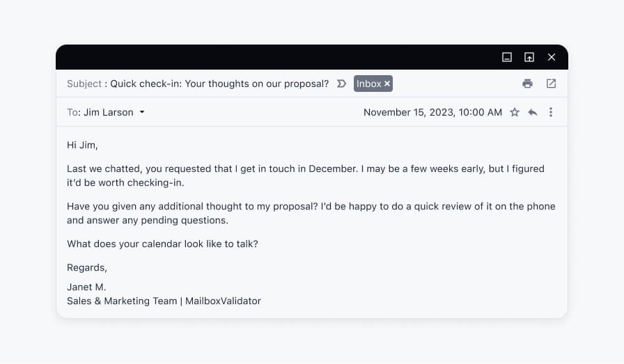Reply using the arrow icon
The image size is (624, 364).
click(x=533, y=113)
